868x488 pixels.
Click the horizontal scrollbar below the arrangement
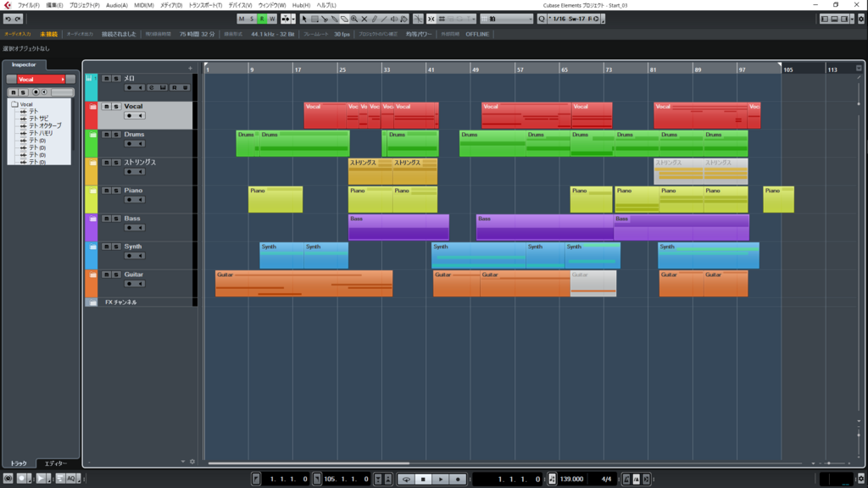pyautogui.click(x=309, y=463)
